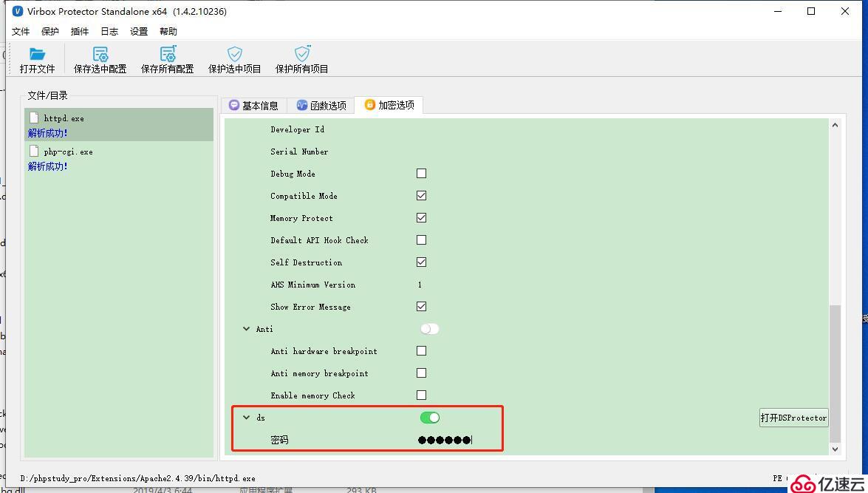Maximize the Virbox Protector window

811,11
